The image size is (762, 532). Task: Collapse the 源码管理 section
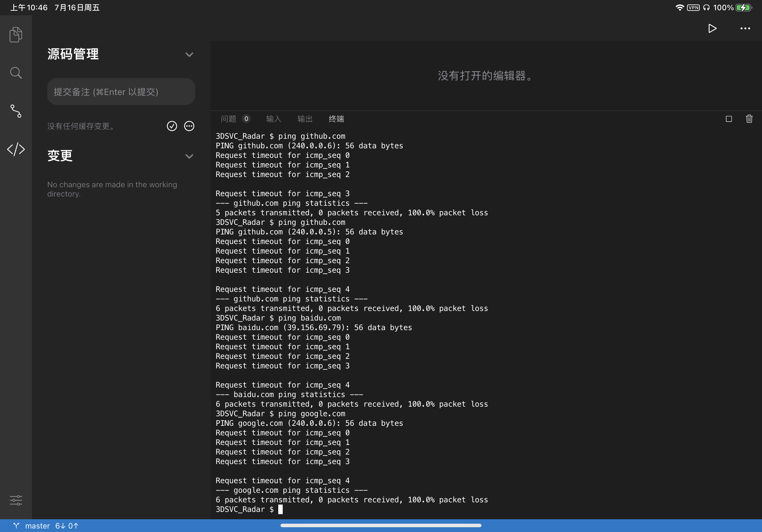tap(189, 55)
